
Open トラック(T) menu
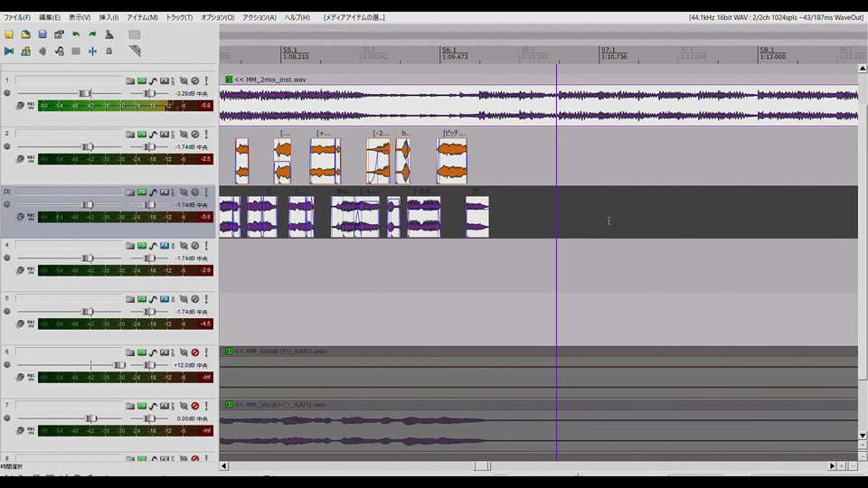coord(179,18)
